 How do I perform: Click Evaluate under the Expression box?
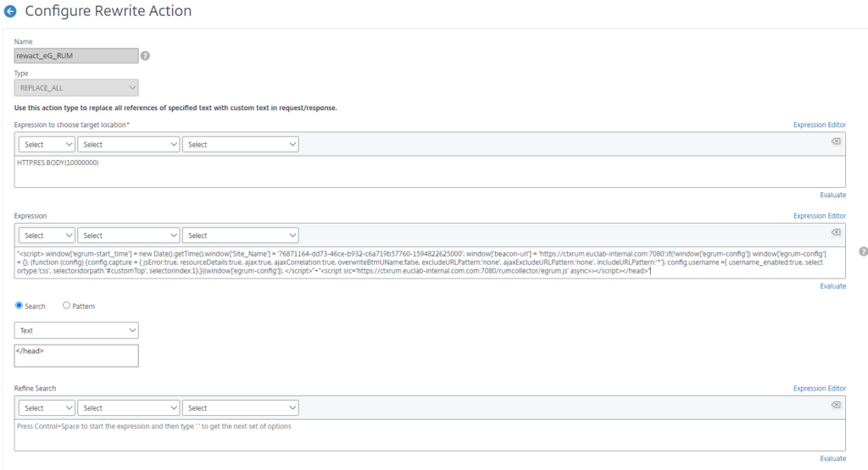832,286
